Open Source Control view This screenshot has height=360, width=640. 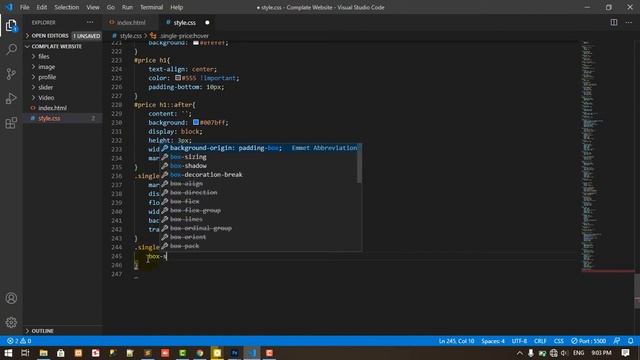point(11,74)
